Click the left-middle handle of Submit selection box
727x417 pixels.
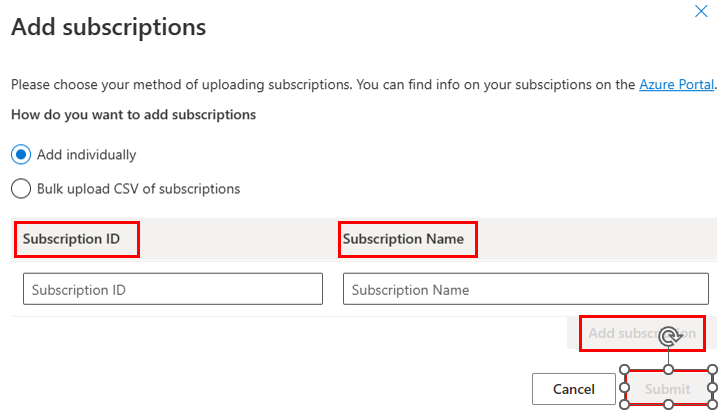pos(625,387)
